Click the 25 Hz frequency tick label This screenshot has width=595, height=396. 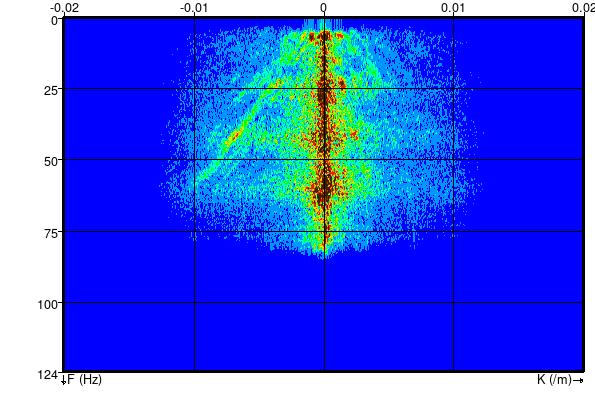[x=51, y=91]
